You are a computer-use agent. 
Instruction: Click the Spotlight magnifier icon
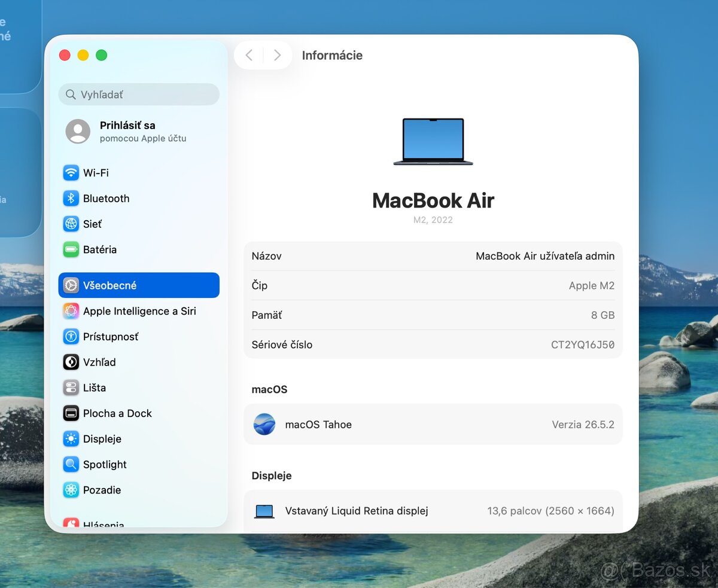tap(71, 464)
